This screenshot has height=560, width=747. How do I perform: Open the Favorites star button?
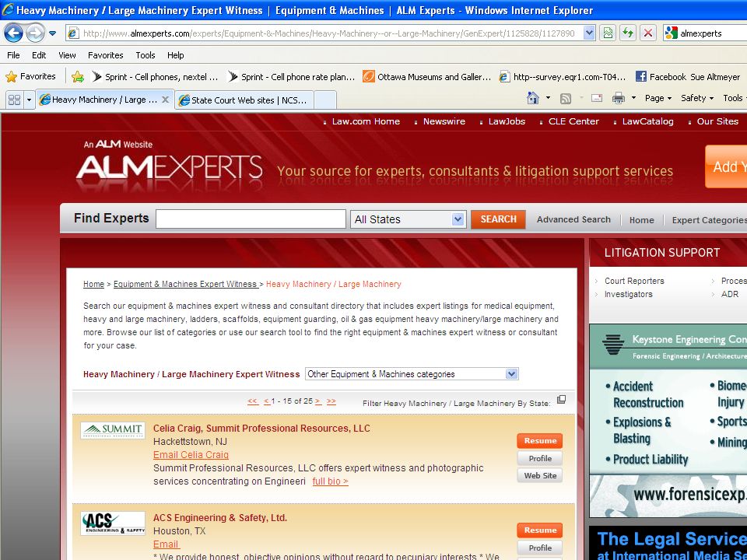(x=31, y=76)
